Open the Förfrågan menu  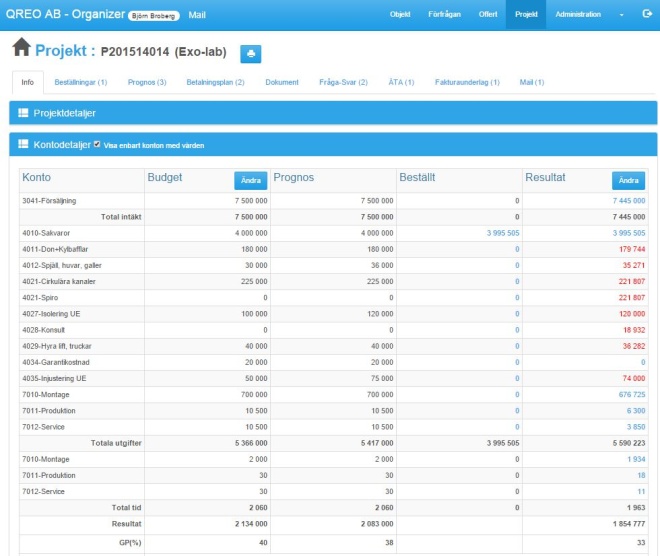[x=444, y=14]
